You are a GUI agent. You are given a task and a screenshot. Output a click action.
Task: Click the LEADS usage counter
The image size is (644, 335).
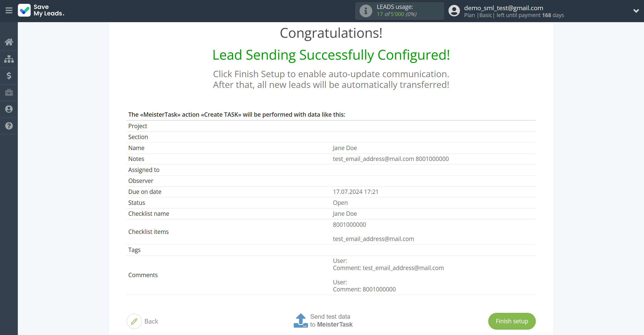coord(397,14)
